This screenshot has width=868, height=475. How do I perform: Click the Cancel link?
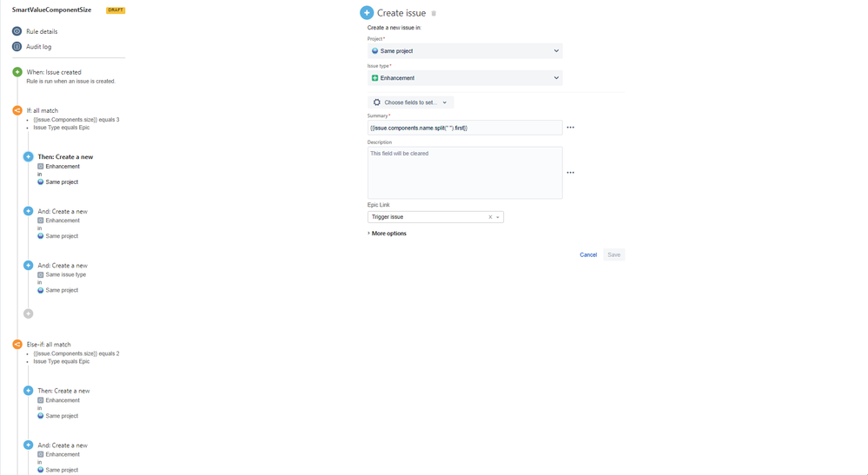tap(588, 255)
